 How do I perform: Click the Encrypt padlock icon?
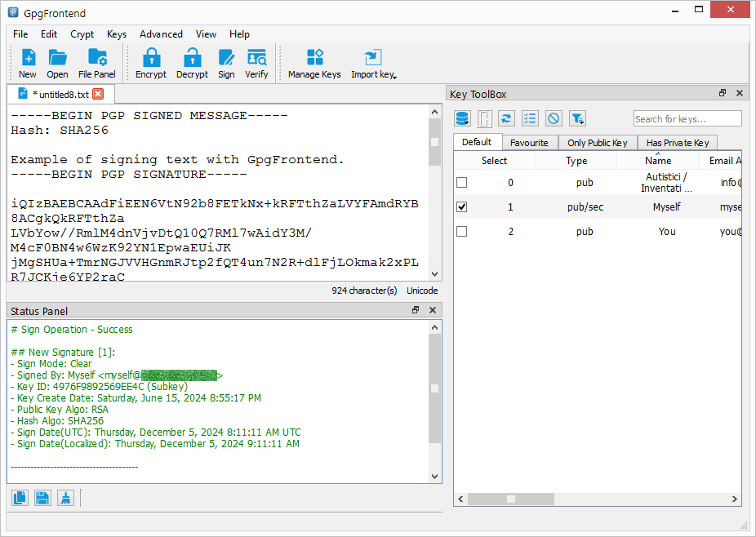pos(151,63)
